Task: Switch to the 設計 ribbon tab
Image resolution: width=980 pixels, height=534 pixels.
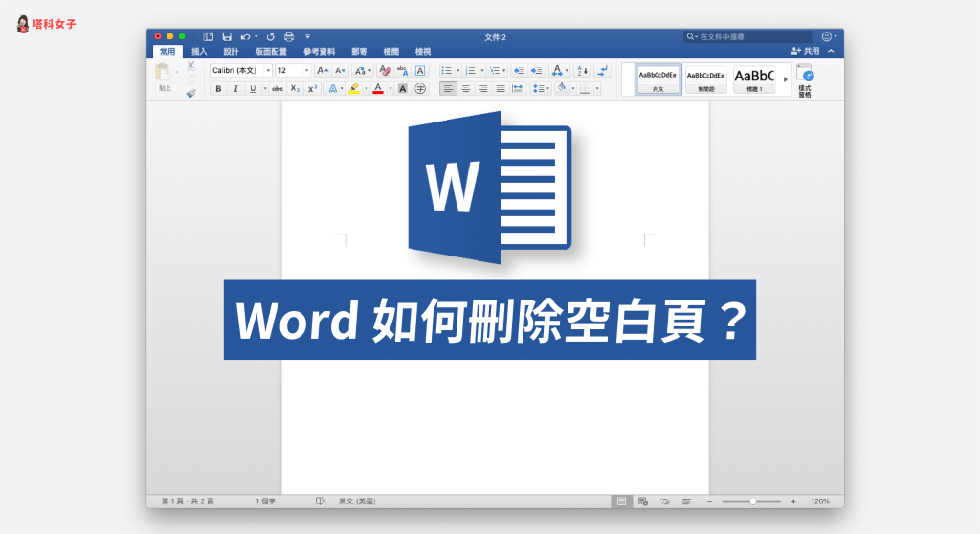Action: (x=232, y=52)
